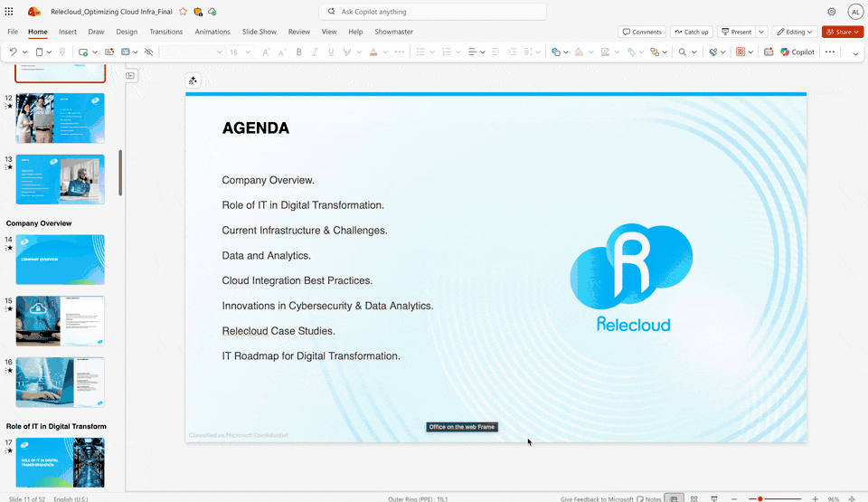The height and width of the screenshot is (502, 868).
Task: Open the Showmaster tab
Action: [x=393, y=32]
